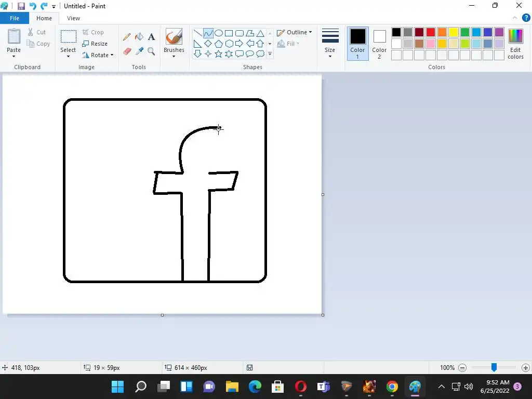Choose the Polygon shape
This screenshot has height=399, width=532.
(x=250, y=33)
